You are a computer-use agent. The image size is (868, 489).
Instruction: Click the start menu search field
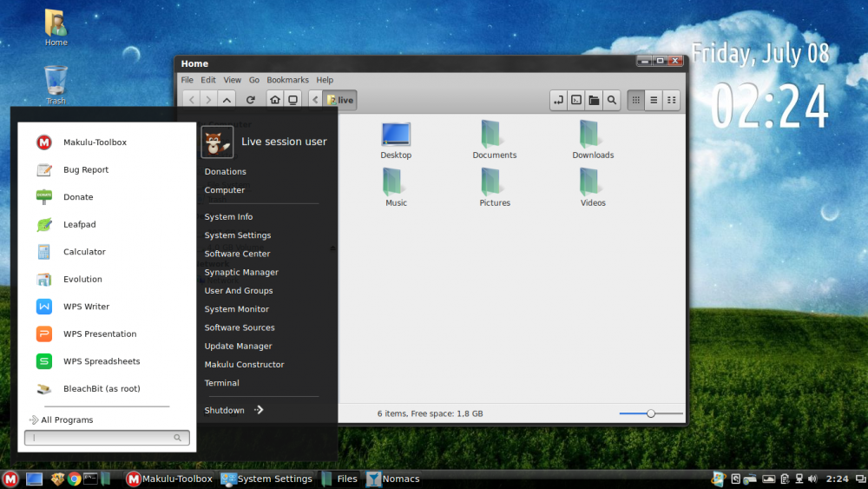click(107, 438)
